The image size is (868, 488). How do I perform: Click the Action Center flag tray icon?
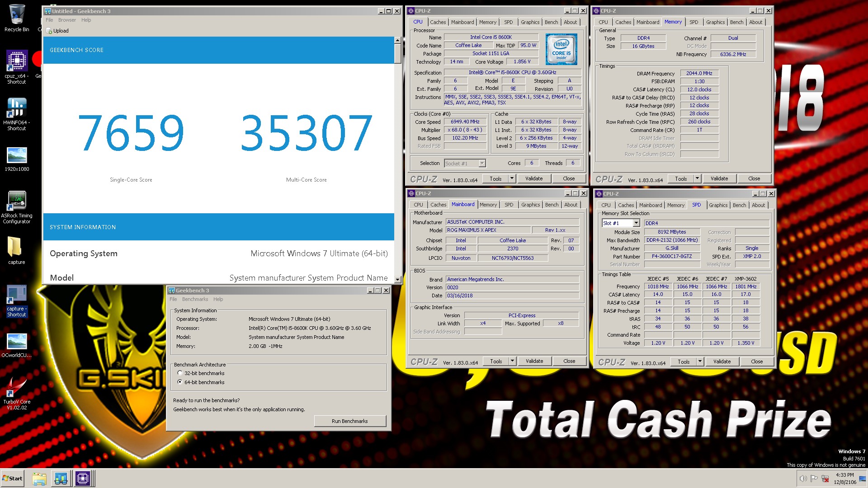[x=814, y=479]
